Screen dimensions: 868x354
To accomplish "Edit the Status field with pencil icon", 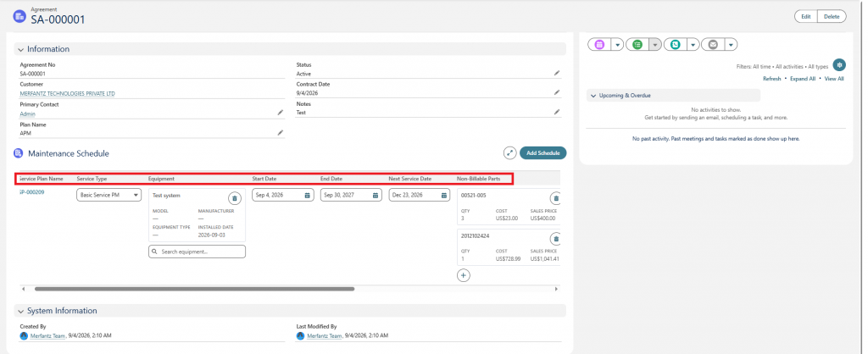I will tap(556, 73).
